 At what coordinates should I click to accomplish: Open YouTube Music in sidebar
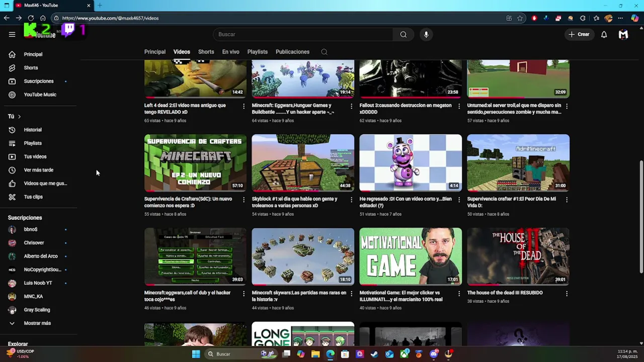40,95
